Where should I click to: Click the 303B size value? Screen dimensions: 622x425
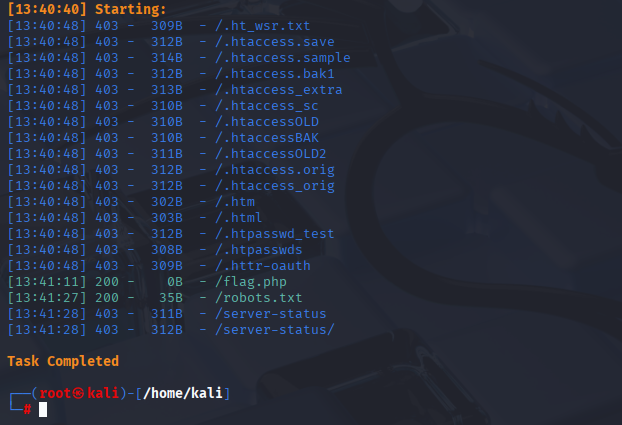pyautogui.click(x=167, y=218)
